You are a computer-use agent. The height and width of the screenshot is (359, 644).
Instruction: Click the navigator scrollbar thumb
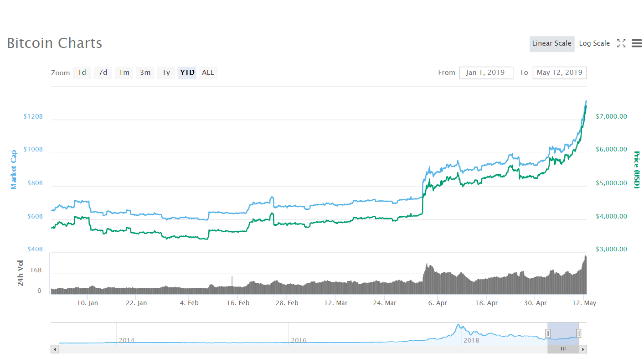coord(563,349)
